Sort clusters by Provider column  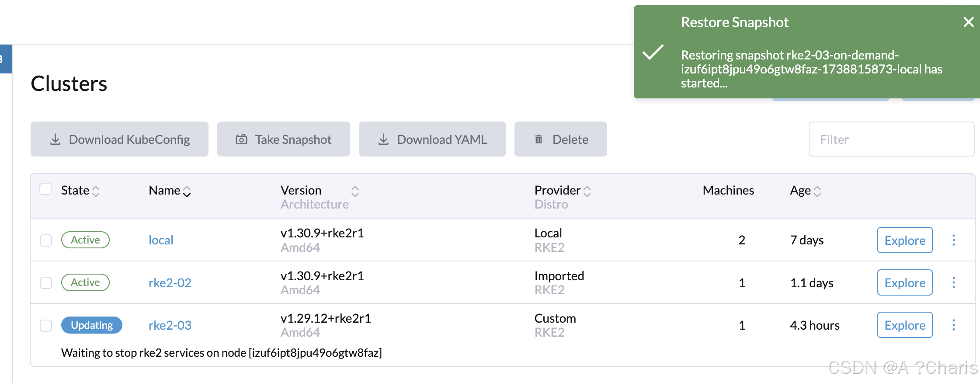pos(563,191)
